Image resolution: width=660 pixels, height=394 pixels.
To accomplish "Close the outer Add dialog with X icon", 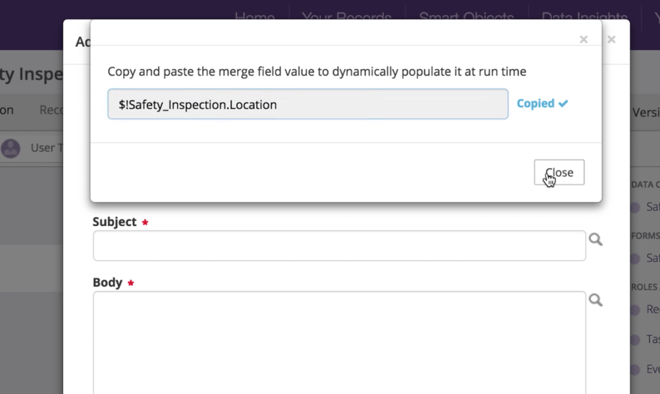I will click(611, 40).
